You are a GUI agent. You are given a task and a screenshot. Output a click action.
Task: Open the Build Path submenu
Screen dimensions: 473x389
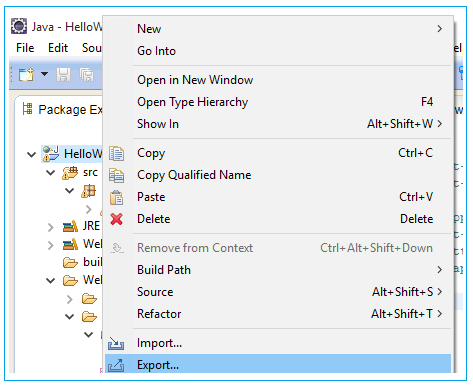coord(278,270)
